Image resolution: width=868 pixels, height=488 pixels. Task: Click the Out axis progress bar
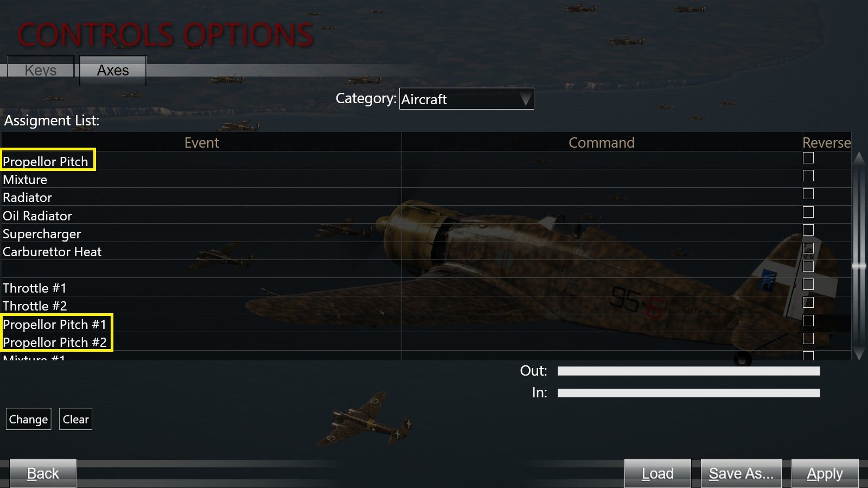(688, 371)
